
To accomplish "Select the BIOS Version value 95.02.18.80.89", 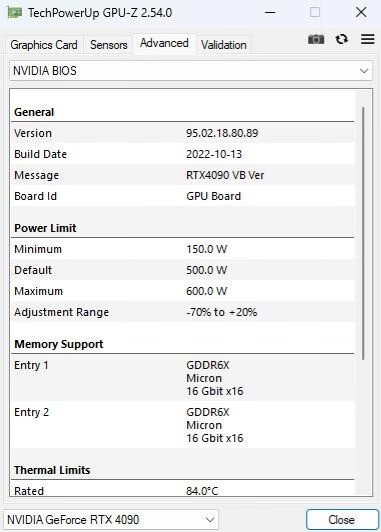I will (x=222, y=133).
